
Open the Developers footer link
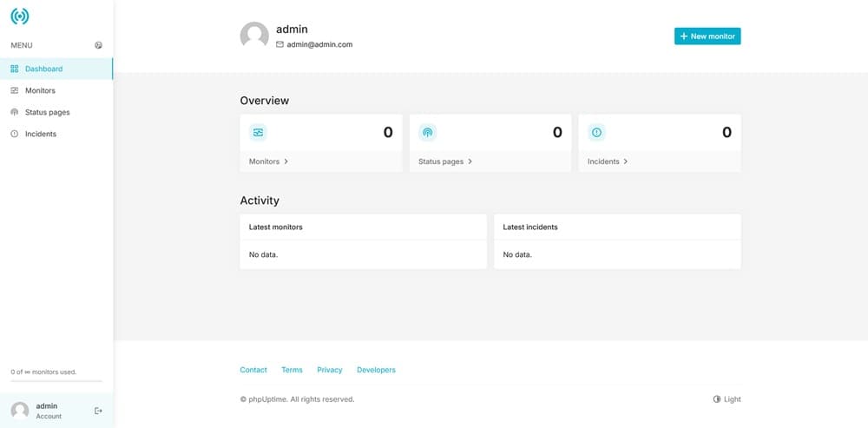376,370
